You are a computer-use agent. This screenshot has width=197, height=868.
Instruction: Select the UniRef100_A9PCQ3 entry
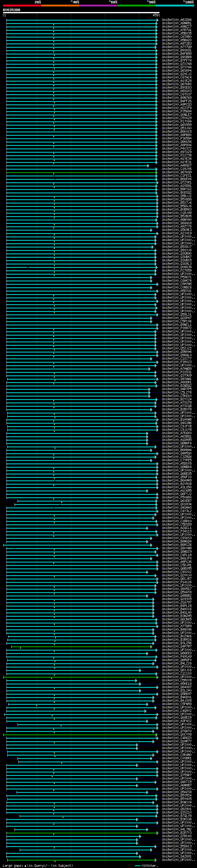(x=177, y=104)
